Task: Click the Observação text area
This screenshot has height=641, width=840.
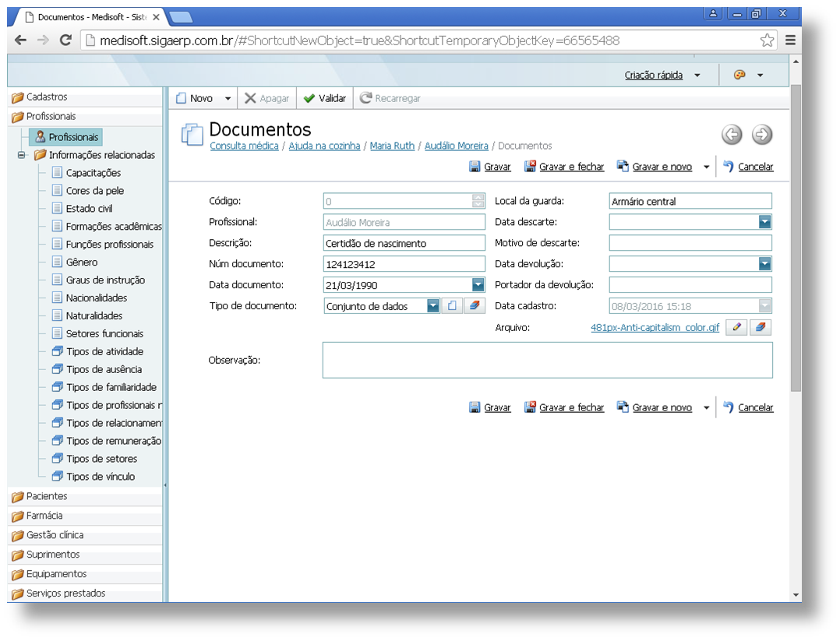Action: [x=548, y=361]
